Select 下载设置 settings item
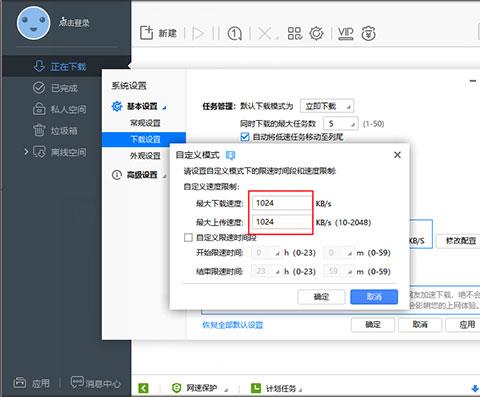This screenshot has height=397, width=480. pyautogui.click(x=144, y=139)
